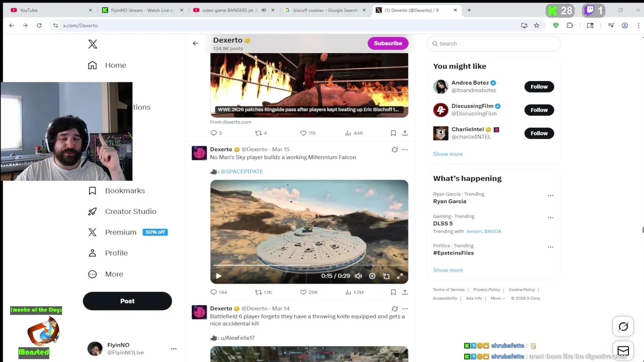Viewport: 644px width, 362px height.
Task: Subscribe to Dexerto
Action: 388,43
